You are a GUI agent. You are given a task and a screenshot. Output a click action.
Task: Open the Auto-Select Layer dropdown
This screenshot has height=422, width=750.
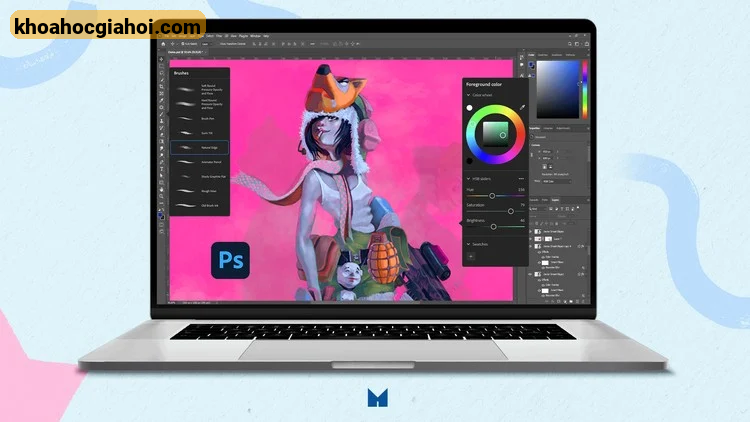207,44
